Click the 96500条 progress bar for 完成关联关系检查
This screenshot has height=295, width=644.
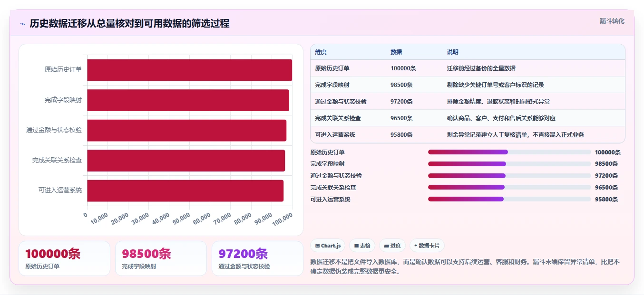(509, 187)
